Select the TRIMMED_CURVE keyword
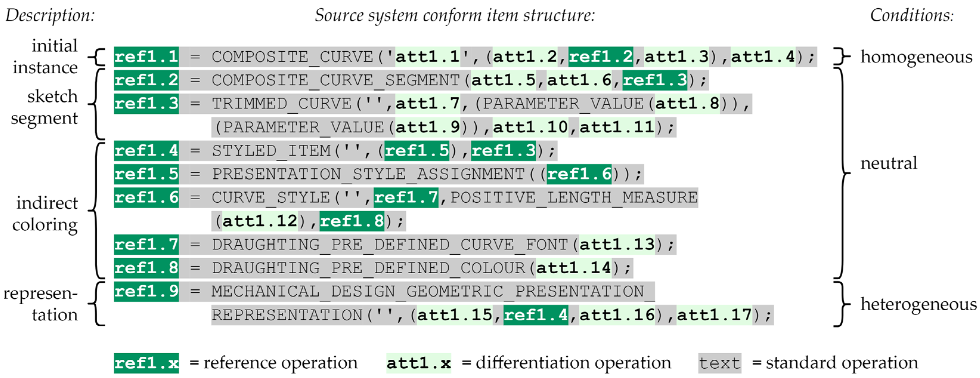The height and width of the screenshot is (378, 980). [x=282, y=104]
